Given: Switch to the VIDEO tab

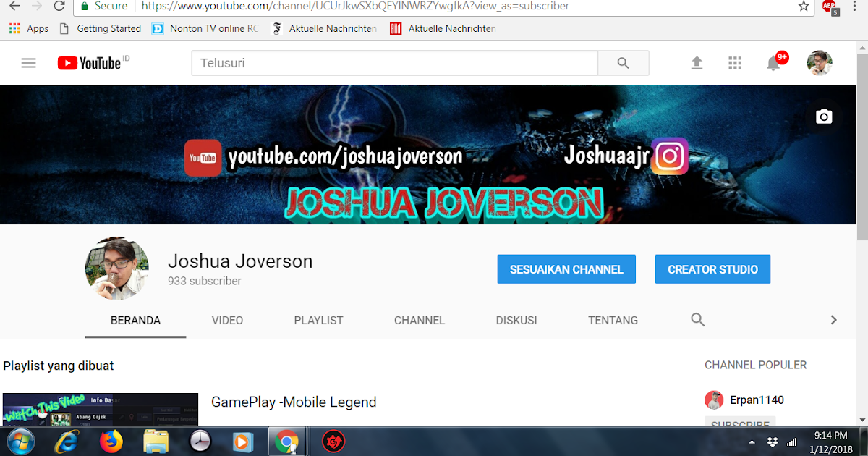Looking at the screenshot, I should pyautogui.click(x=227, y=320).
